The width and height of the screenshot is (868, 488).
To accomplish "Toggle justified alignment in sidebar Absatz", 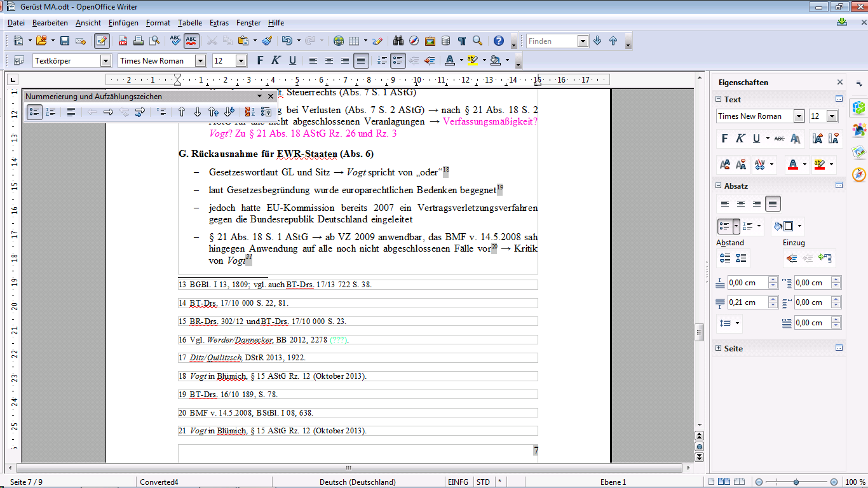I will 773,204.
